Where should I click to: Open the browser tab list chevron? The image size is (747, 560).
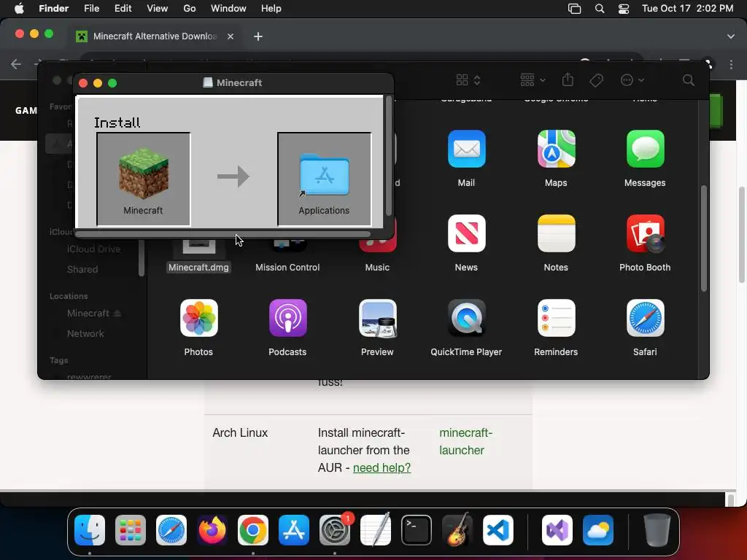click(x=731, y=36)
